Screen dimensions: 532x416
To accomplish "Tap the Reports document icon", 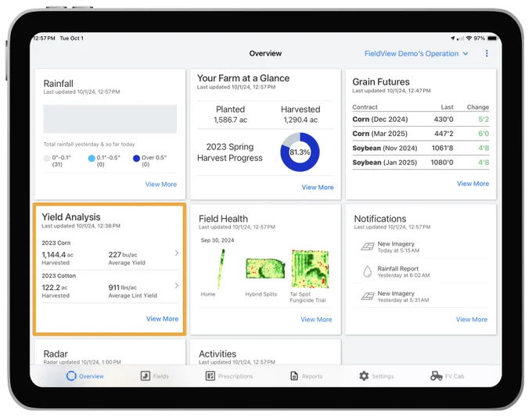I will 294,376.
